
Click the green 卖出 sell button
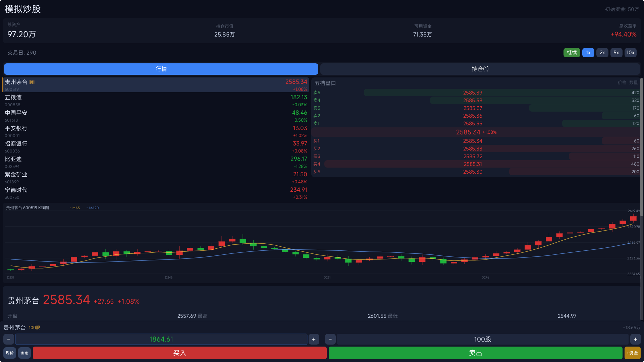pos(476,353)
